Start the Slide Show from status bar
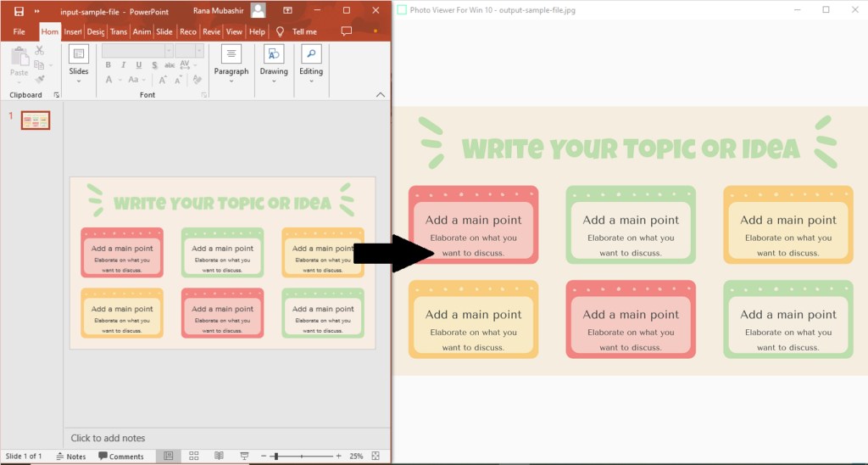868x465 pixels. [244, 457]
